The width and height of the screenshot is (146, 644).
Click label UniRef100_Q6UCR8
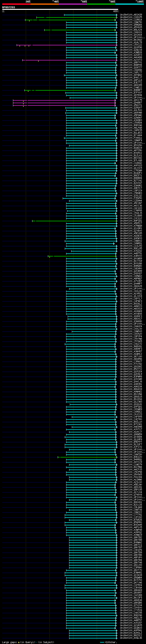tap(131, 85)
